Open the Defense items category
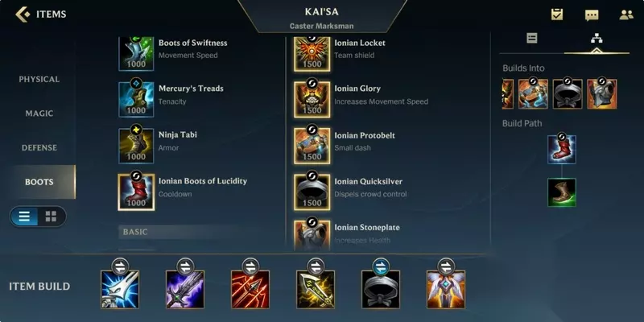The height and width of the screenshot is (322, 644). point(39,147)
